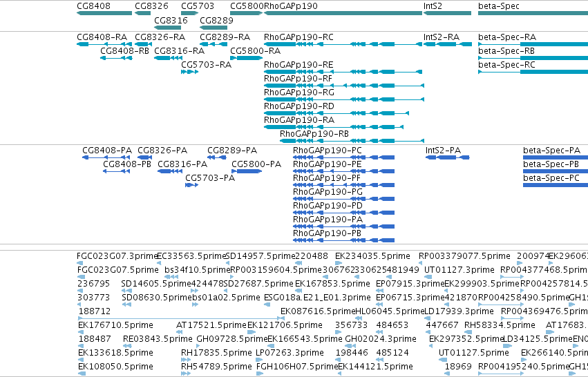
Task: Select protein RhoGAPp190-PB
Action: point(327,234)
